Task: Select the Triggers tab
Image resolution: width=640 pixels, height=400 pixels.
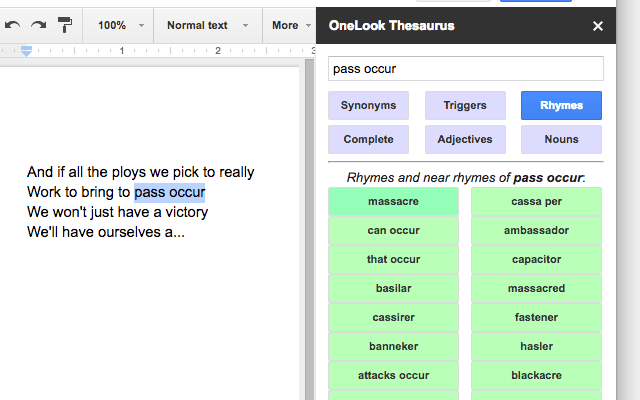Action: [464, 105]
